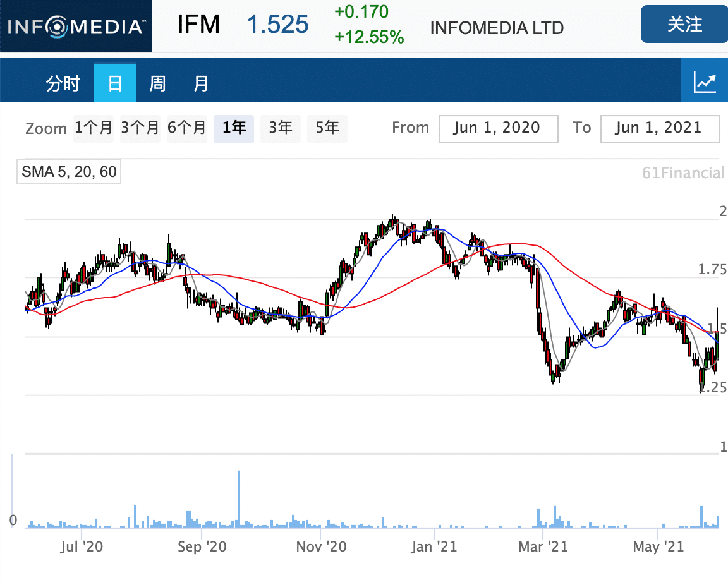
Task: Edit the From date Jun 1, 2020
Action: coord(498,129)
